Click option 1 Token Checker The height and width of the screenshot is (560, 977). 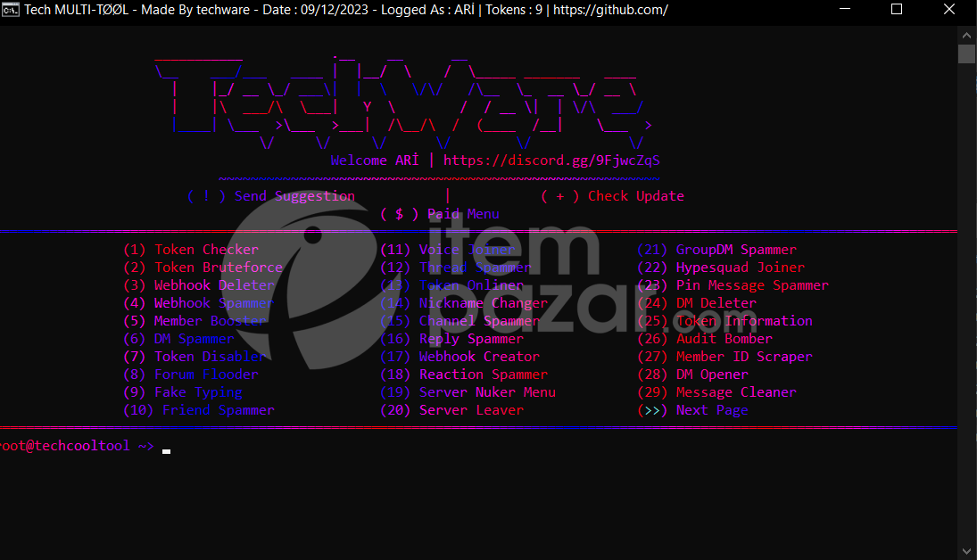point(191,250)
